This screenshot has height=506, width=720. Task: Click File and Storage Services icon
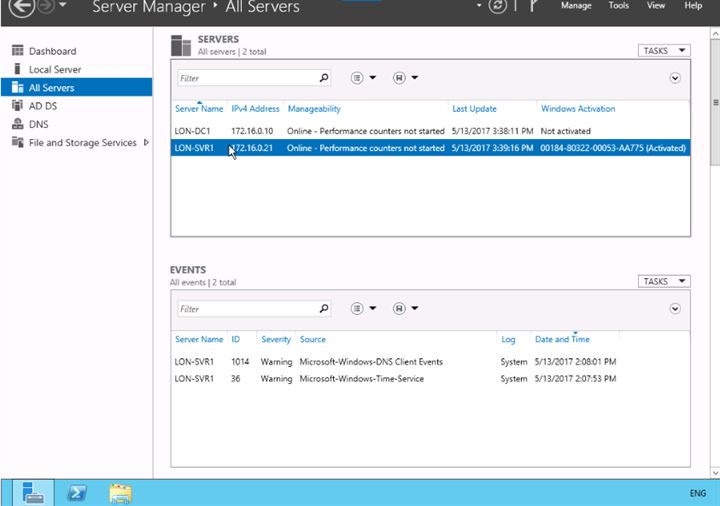pos(17,142)
